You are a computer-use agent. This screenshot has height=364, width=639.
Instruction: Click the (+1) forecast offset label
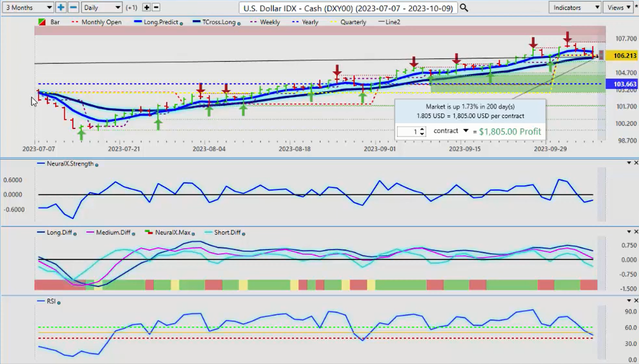pos(132,8)
